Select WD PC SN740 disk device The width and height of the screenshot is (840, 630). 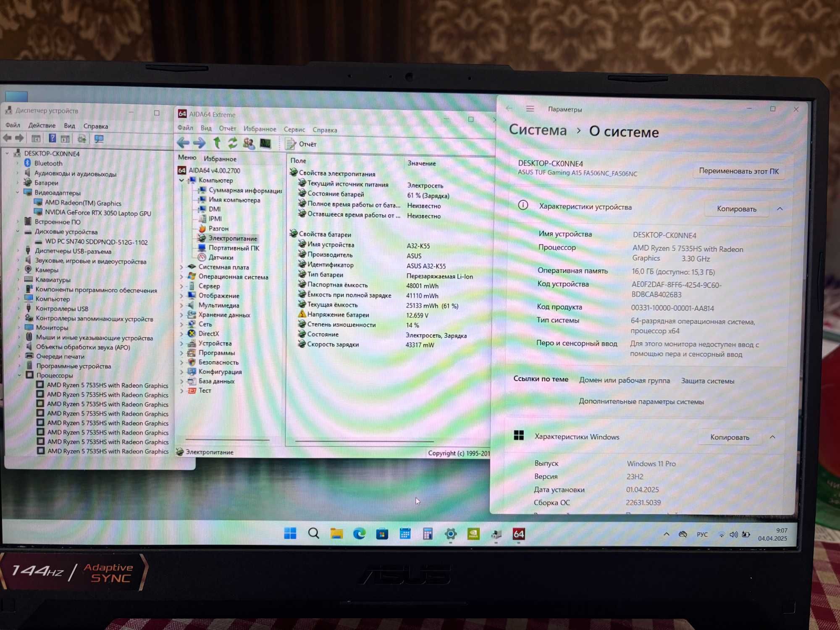[x=96, y=242]
